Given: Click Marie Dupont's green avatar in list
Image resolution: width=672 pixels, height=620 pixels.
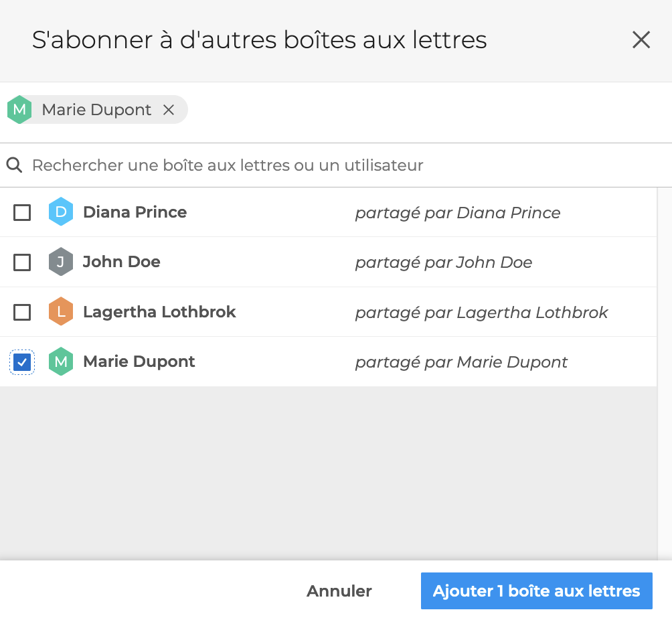Looking at the screenshot, I should pos(60,362).
